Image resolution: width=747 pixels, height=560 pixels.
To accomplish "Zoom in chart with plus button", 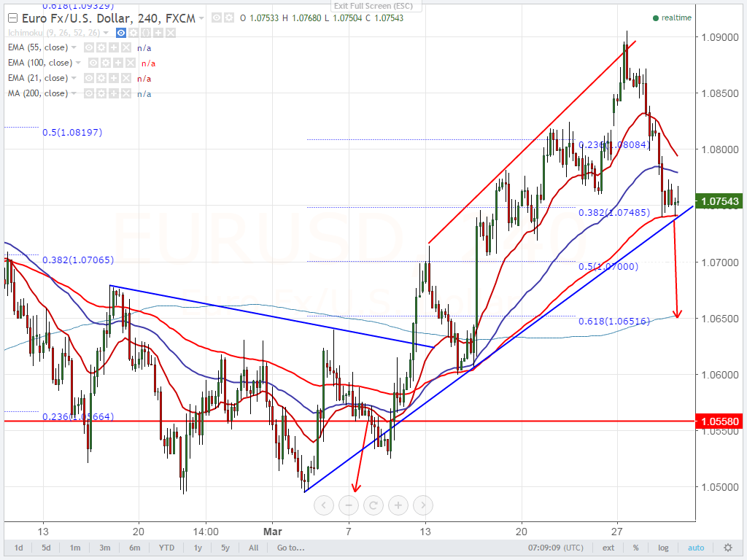I will (x=398, y=505).
